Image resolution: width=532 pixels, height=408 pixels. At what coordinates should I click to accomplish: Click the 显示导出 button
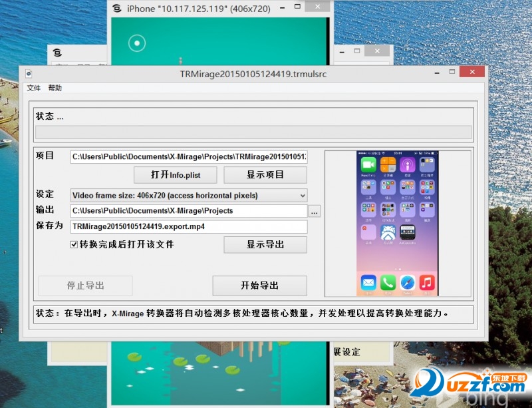[x=265, y=244]
